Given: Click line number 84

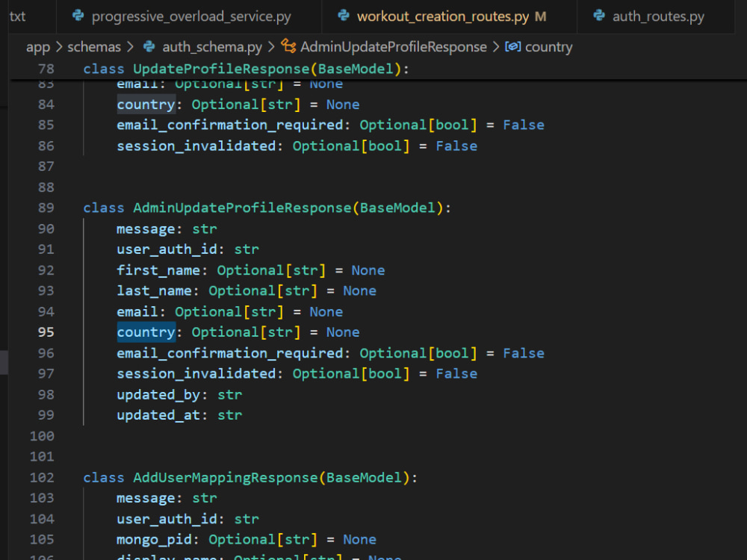Looking at the screenshot, I should point(46,105).
